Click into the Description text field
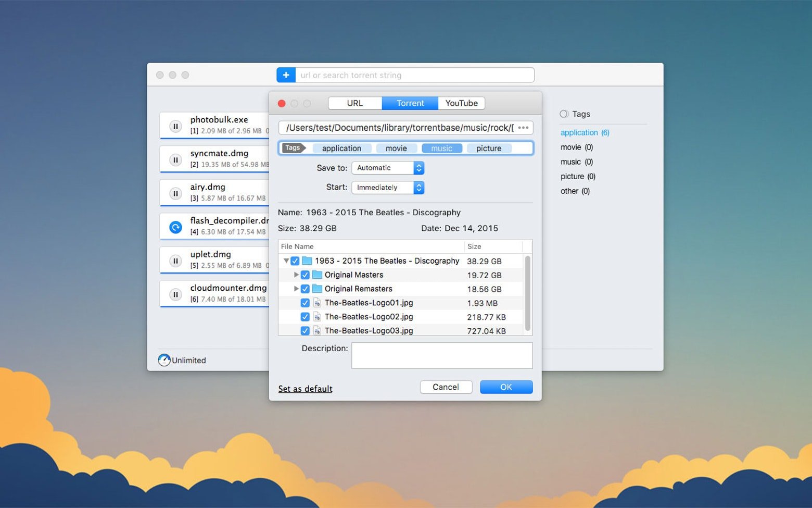This screenshot has width=812, height=508. coord(441,355)
